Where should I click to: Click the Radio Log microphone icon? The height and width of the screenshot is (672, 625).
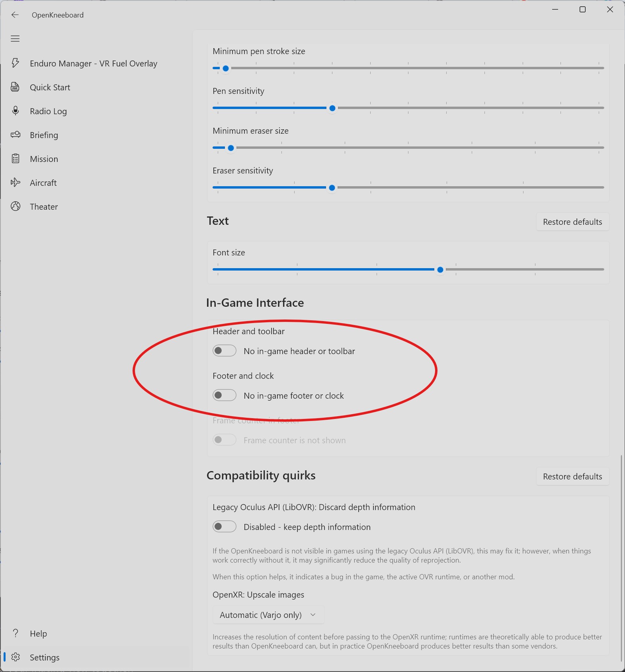point(15,111)
